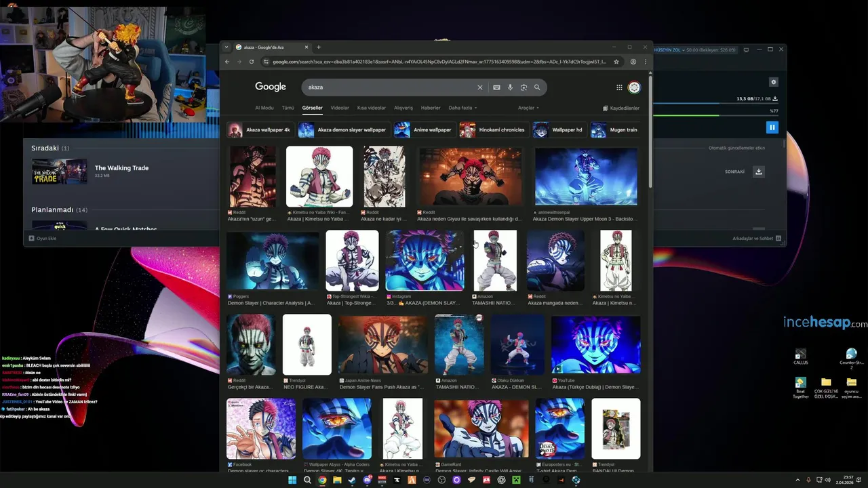Filter by 'Akaza wallpaper 4k' chip
This screenshot has width=868, height=488.
(260, 130)
